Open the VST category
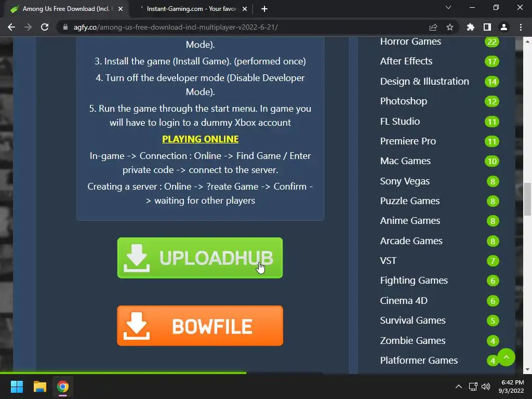Image resolution: width=532 pixels, height=399 pixels. pyautogui.click(x=388, y=261)
